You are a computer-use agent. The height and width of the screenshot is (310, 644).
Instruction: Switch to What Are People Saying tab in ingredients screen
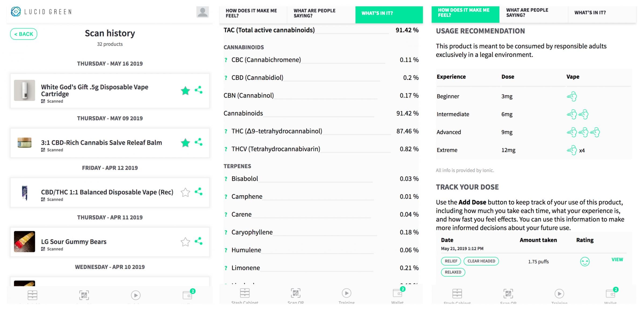pyautogui.click(x=321, y=13)
